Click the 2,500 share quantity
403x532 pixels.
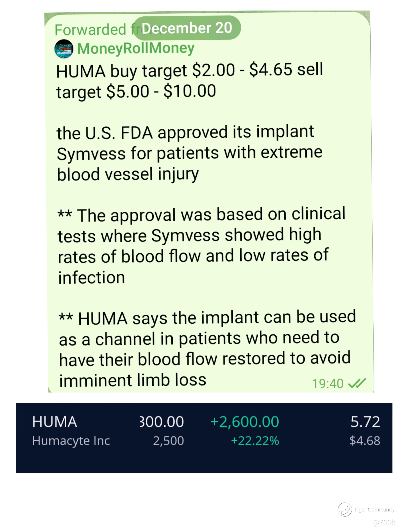(x=168, y=441)
